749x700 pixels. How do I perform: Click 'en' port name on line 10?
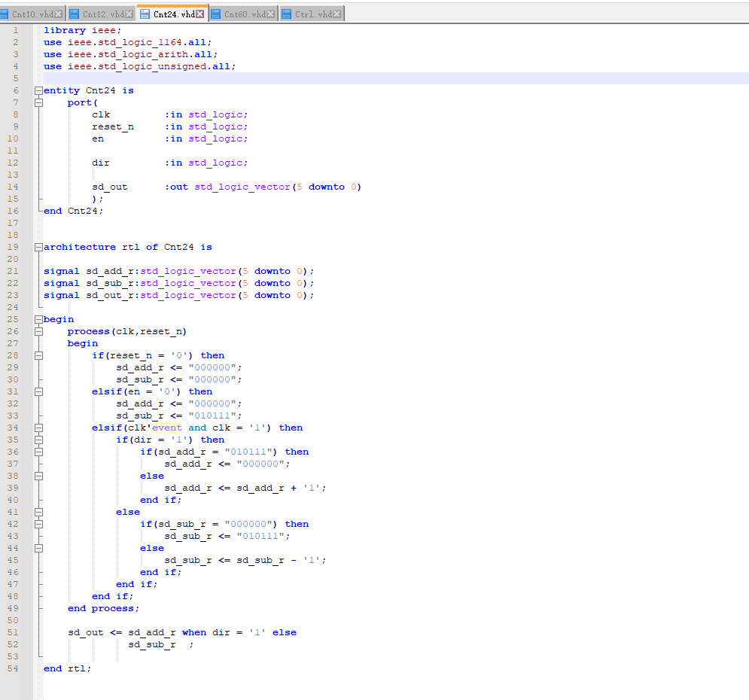pos(98,139)
